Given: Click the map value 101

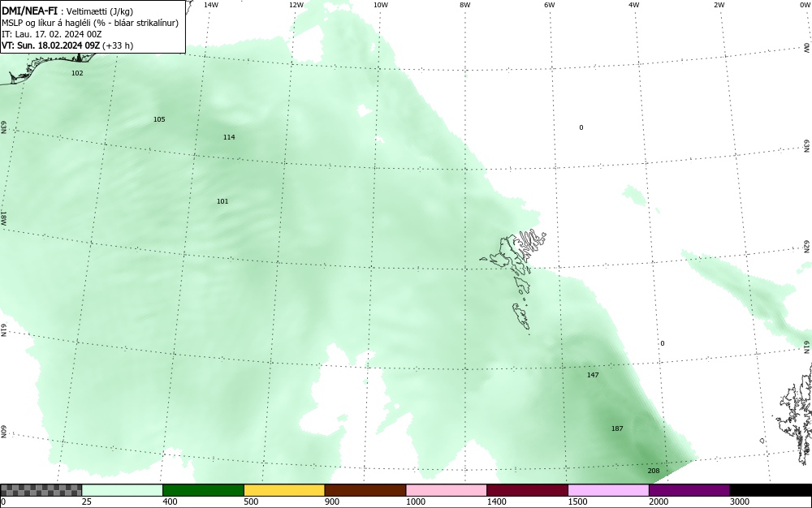Looking at the screenshot, I should point(222,202).
